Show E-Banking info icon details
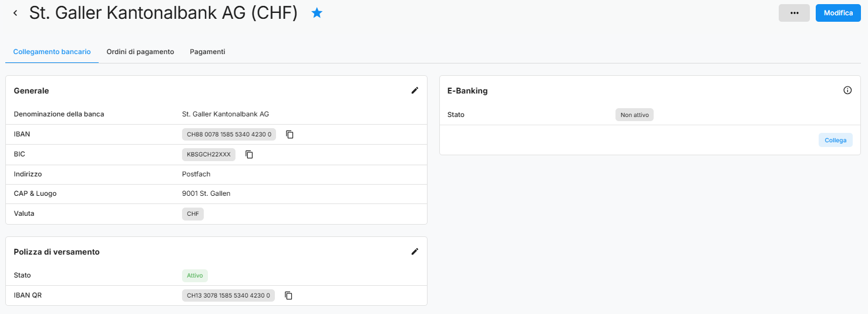Image resolution: width=868 pixels, height=314 pixels. pos(847,91)
